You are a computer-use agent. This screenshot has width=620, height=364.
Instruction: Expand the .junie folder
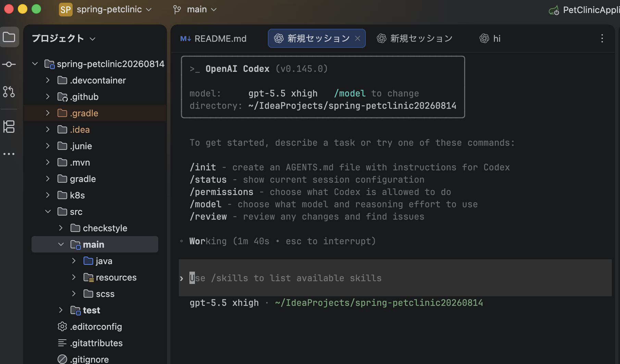click(x=48, y=146)
